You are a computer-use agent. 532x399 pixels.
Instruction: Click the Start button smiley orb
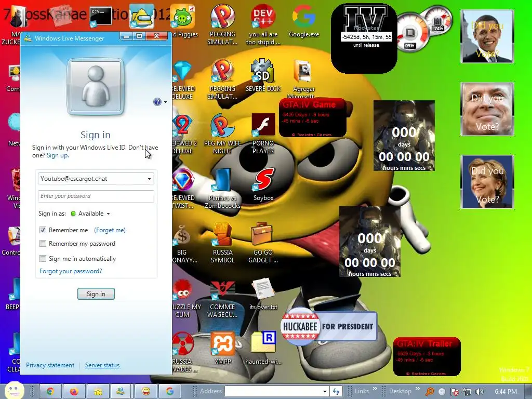14,390
